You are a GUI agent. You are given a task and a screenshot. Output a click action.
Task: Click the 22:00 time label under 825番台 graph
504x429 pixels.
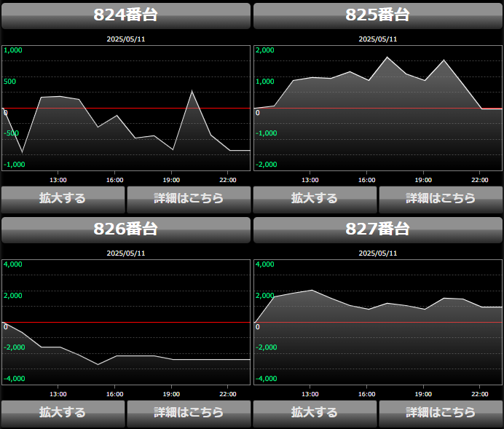tap(480, 180)
